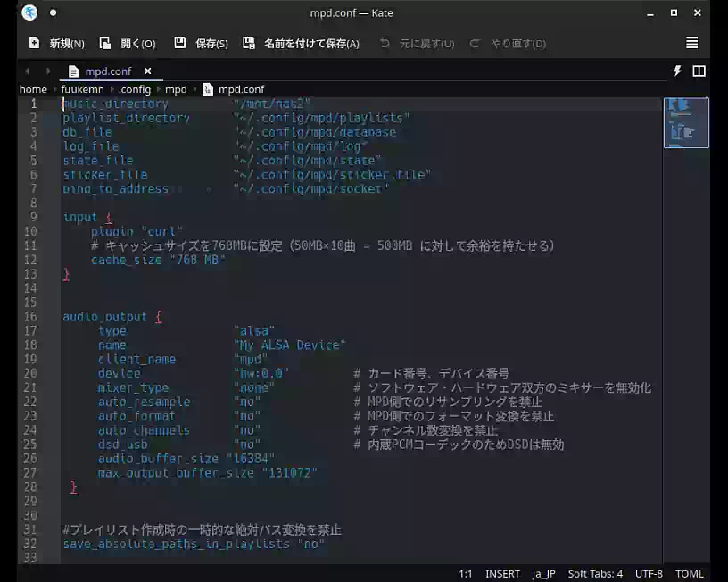Image resolution: width=728 pixels, height=582 pixels.
Task: Click the cursor position 1:1 indicator
Action: click(x=465, y=574)
